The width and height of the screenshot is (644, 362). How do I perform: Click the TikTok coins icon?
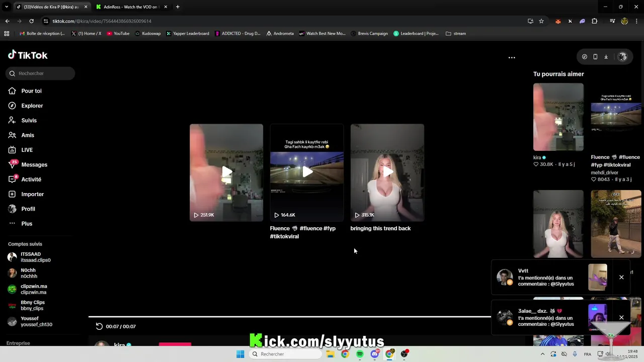(x=585, y=57)
